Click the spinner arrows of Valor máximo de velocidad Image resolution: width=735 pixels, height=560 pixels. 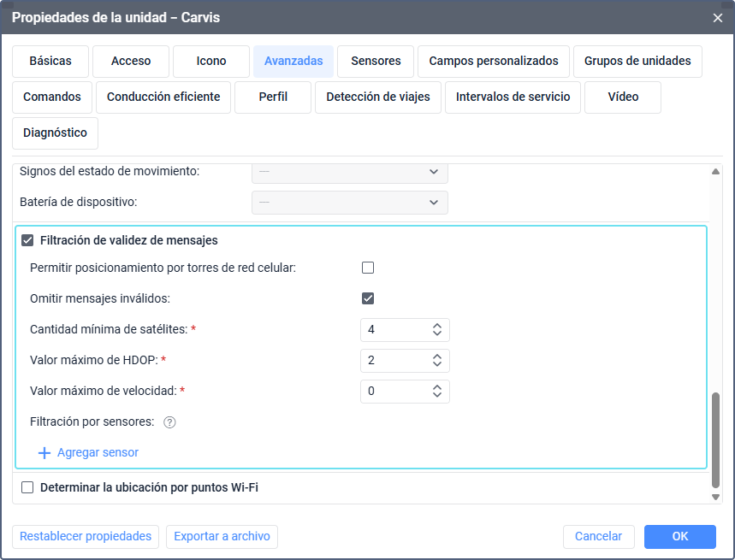[x=436, y=392]
